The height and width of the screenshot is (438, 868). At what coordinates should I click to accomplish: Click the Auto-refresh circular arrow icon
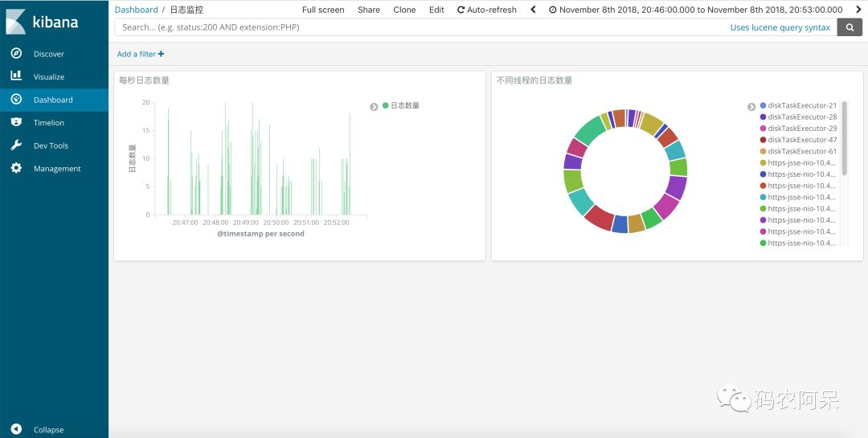coord(461,10)
